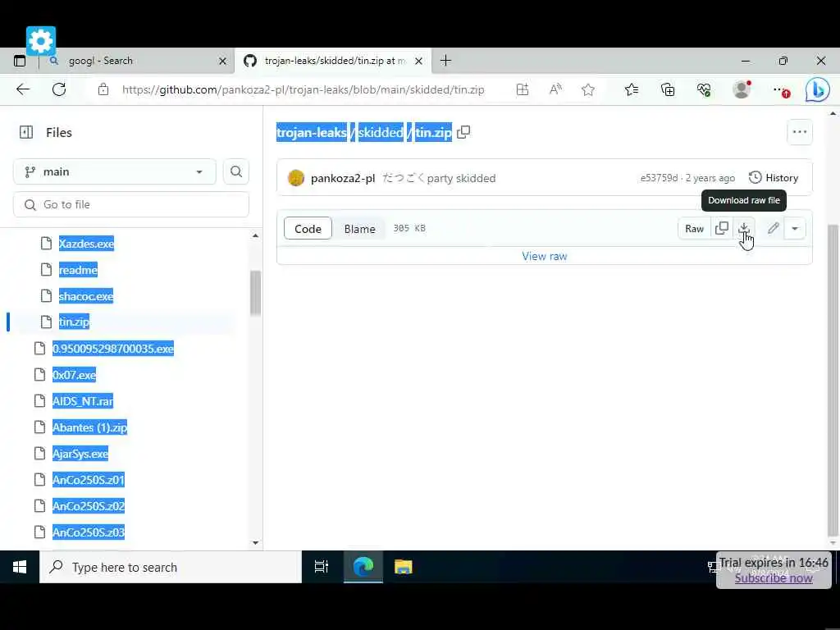Select tin.zip in the file tree
The image size is (840, 630).
(x=74, y=322)
